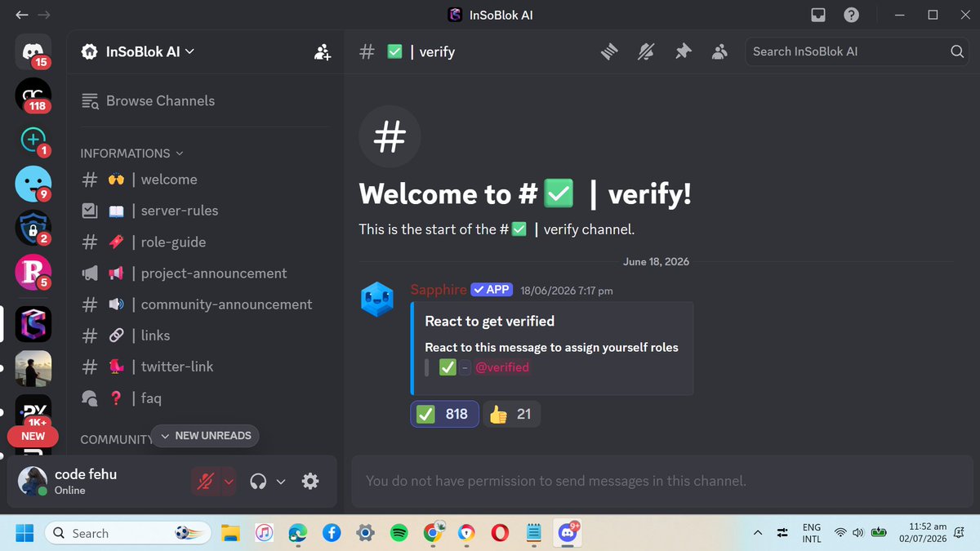Click the Sapphire bot avatar
Viewport: 980px width, 551px height.
coord(377,298)
